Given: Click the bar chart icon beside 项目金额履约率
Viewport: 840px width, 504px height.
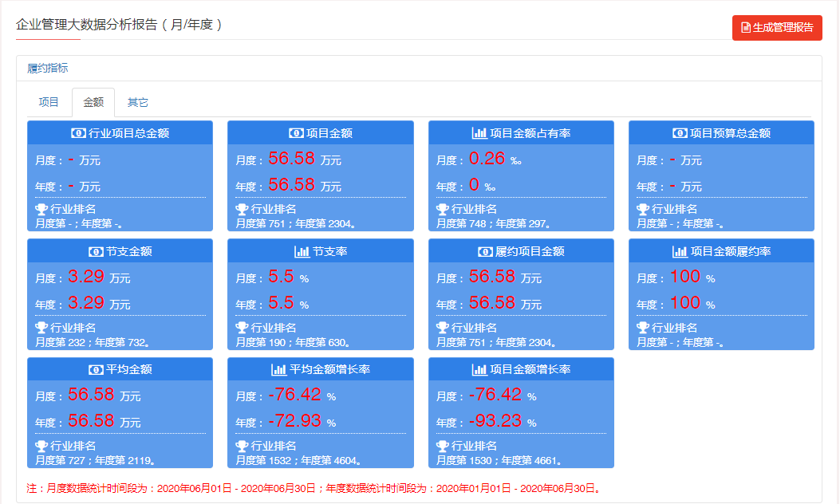Looking at the screenshot, I should pyautogui.click(x=680, y=251).
